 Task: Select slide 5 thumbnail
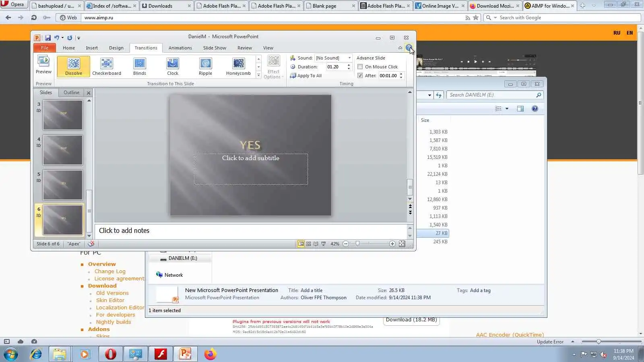click(63, 185)
